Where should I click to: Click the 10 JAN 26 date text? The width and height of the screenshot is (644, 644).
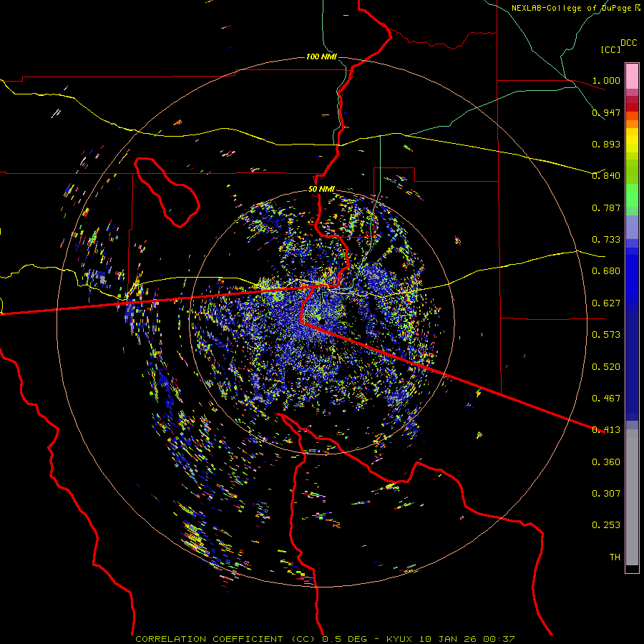[x=448, y=639]
